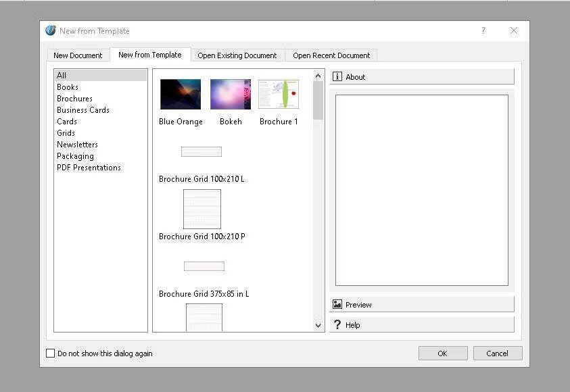The image size is (570, 392).
Task: Click the title bar question mark button
Action: pyautogui.click(x=483, y=30)
